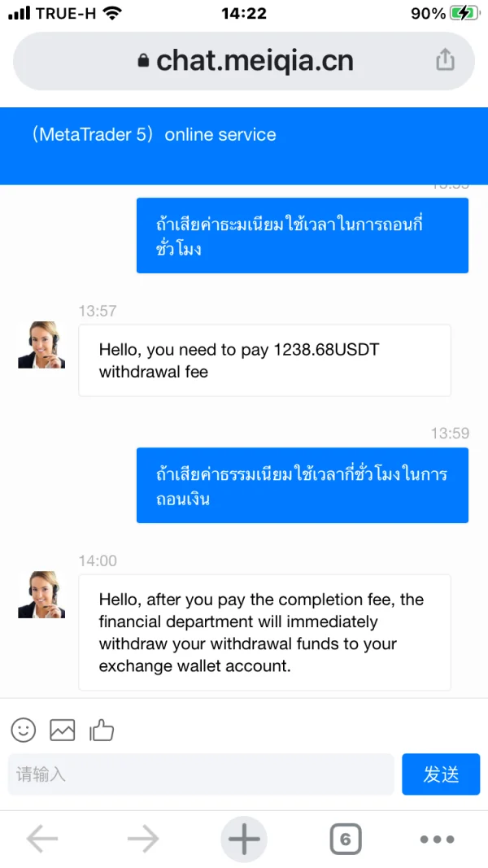
Task: Tap the 1238.68USDT withdrawal fee message
Action: pyautogui.click(x=264, y=360)
